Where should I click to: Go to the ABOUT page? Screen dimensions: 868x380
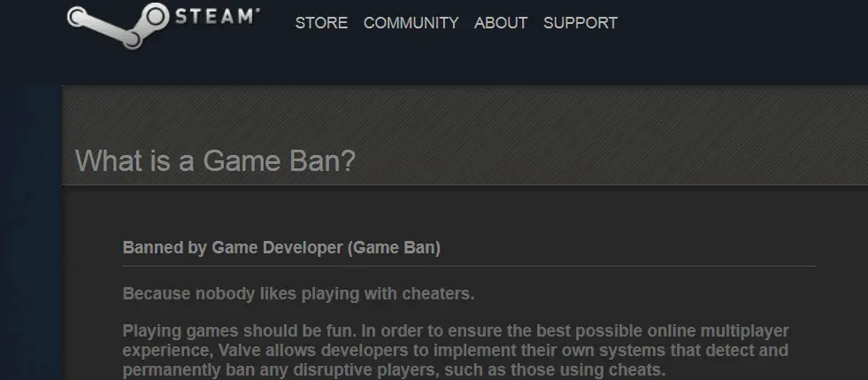(x=501, y=23)
